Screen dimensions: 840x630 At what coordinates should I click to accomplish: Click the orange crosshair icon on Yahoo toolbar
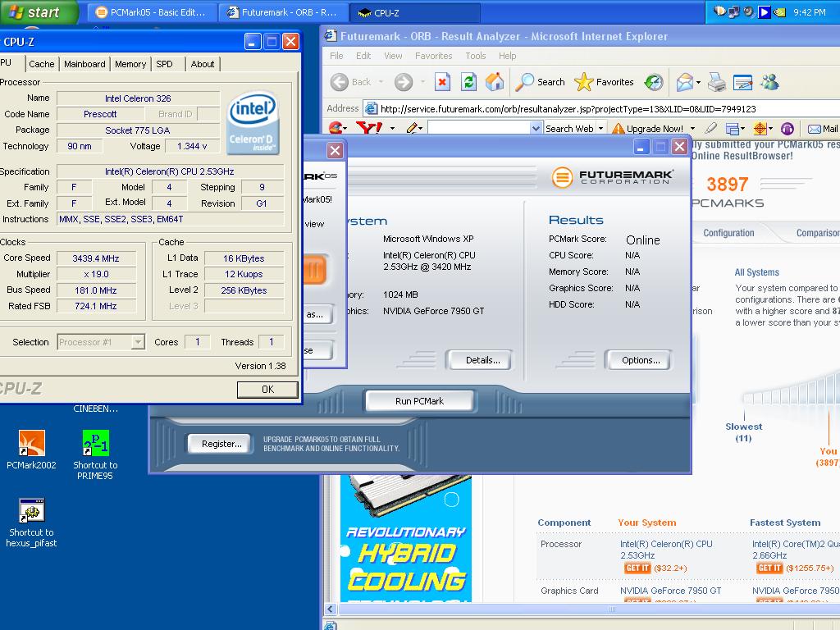point(760,129)
